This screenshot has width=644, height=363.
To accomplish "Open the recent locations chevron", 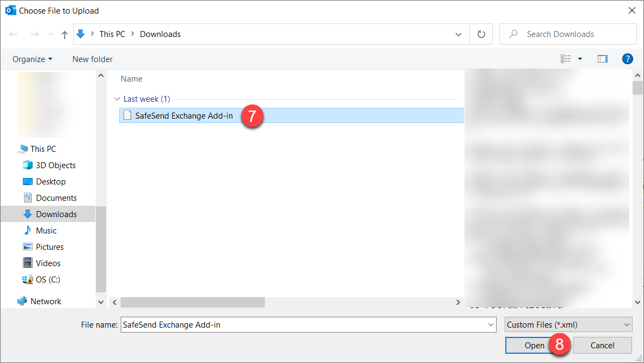I will 51,34.
